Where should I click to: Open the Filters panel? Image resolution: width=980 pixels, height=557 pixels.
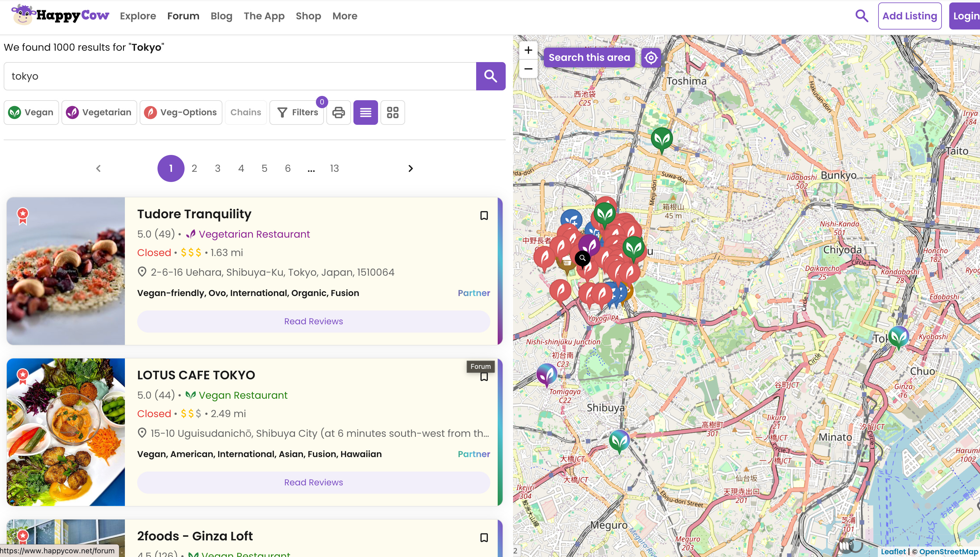297,113
